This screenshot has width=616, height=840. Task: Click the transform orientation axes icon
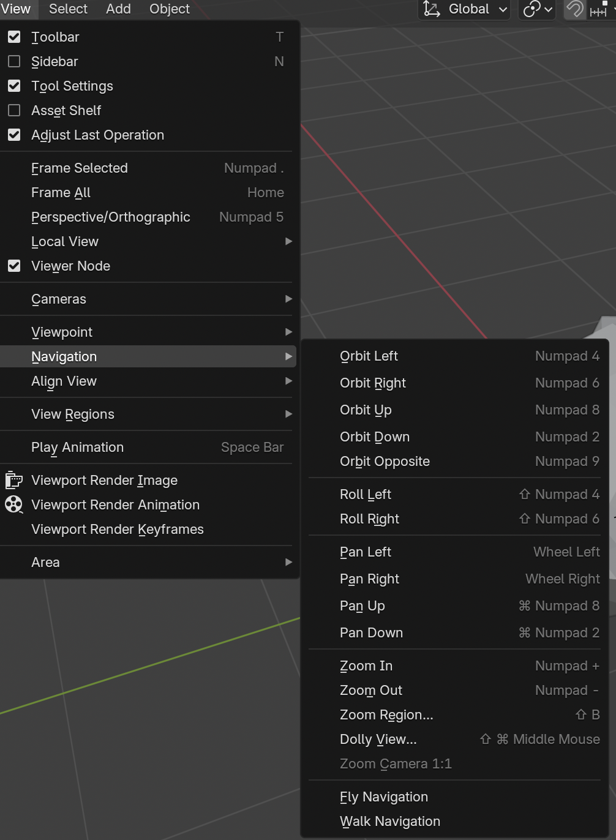click(x=432, y=9)
